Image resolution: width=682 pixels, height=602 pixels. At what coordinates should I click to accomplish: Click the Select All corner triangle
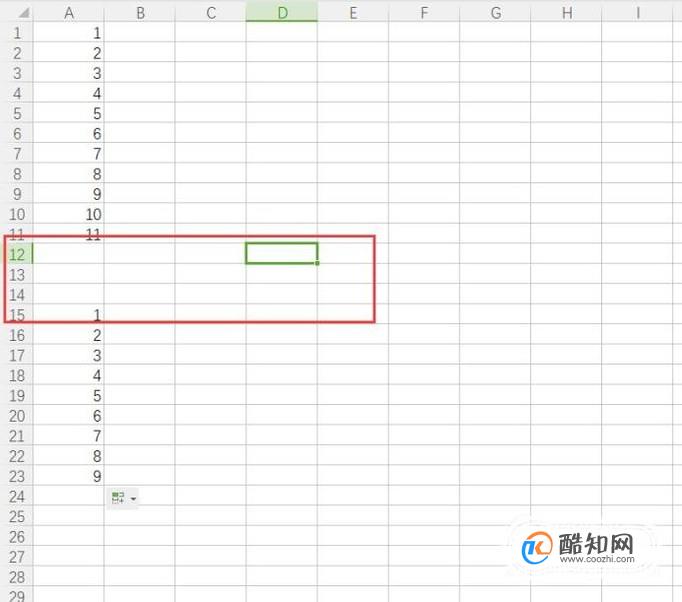[23, 13]
